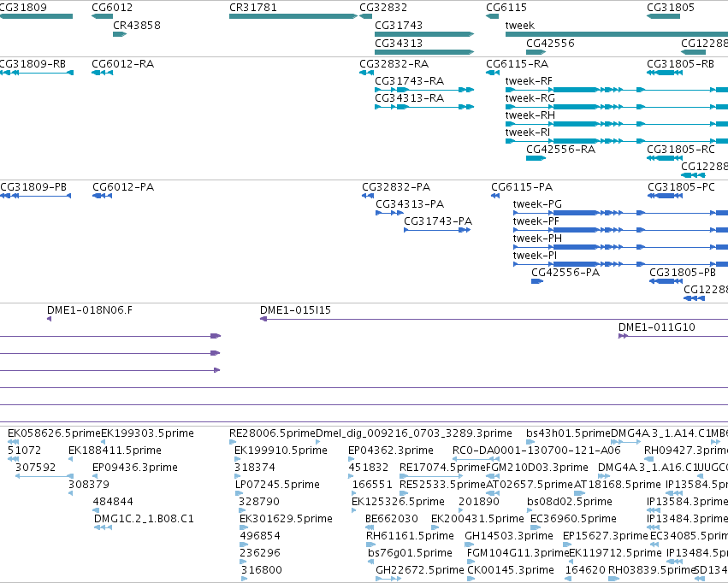
Task: Select the RE17074.5prime EST label
Action: pos(442,468)
